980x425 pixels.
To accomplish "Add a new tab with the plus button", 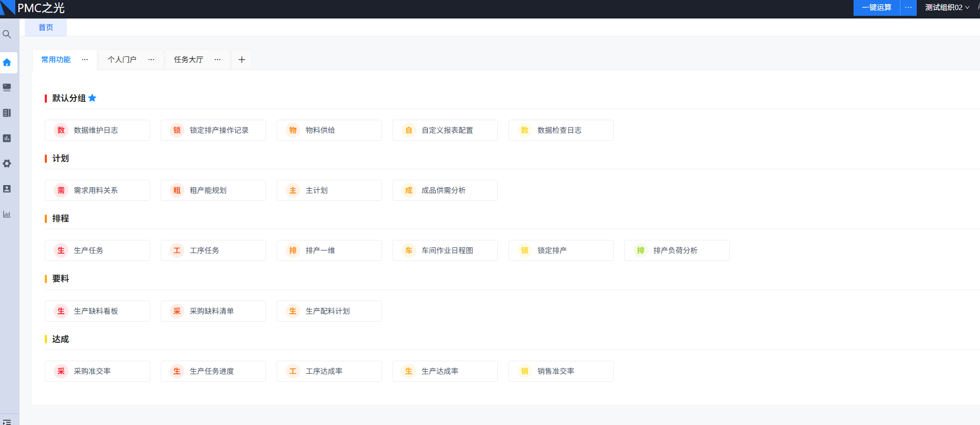I will 242,60.
